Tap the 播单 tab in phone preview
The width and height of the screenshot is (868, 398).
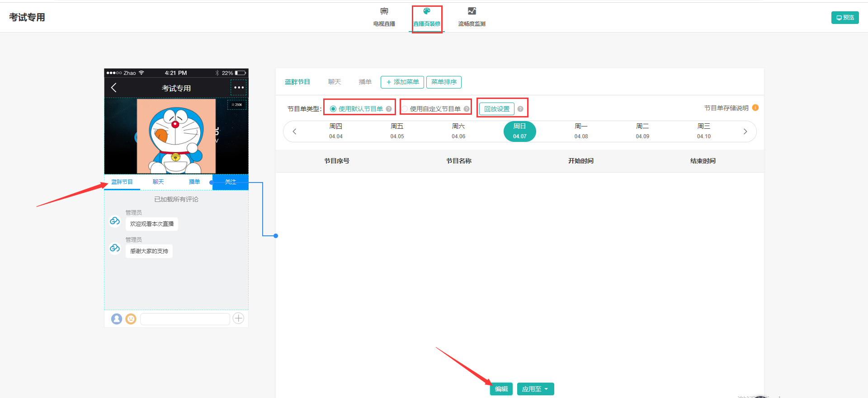(194, 182)
